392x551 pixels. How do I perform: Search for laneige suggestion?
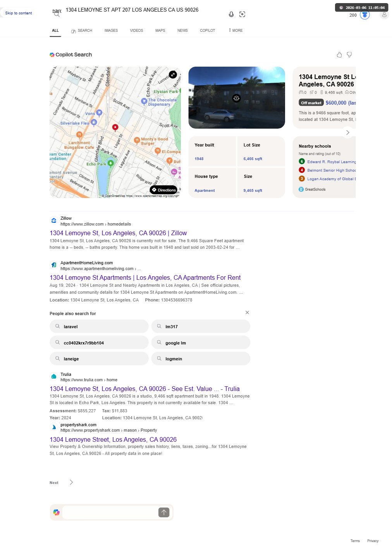pos(99,358)
